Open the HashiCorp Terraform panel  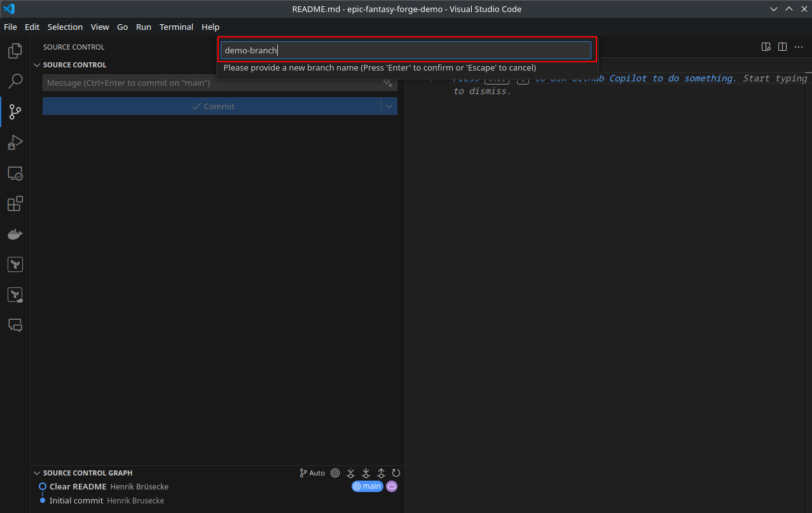[15, 264]
